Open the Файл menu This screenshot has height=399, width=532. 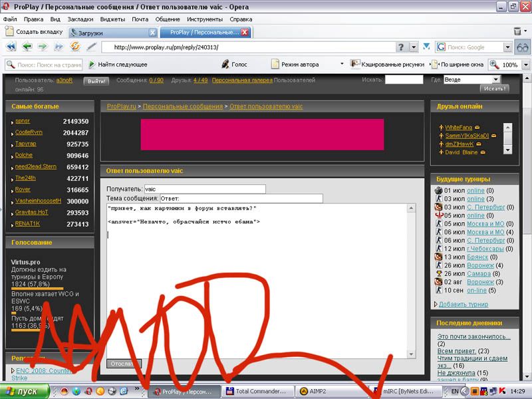pyautogui.click(x=10, y=19)
